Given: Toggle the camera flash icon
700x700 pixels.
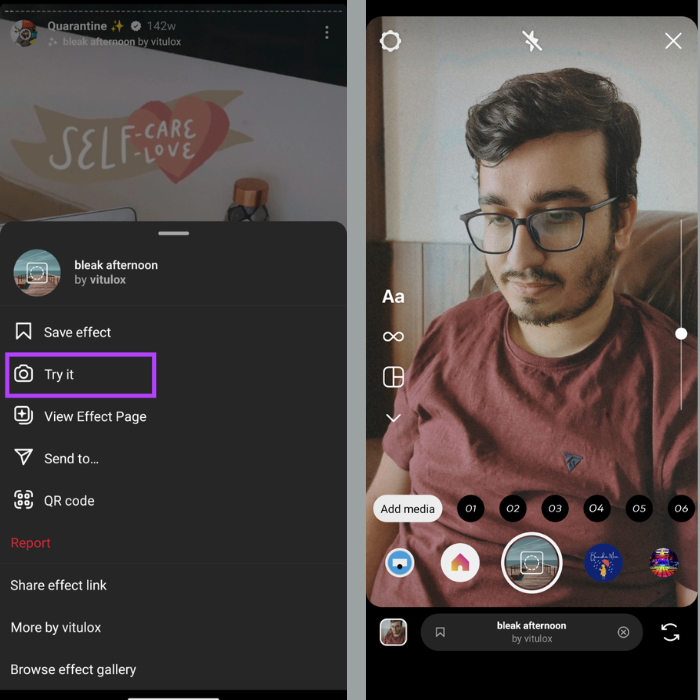Looking at the screenshot, I should tap(532, 41).
